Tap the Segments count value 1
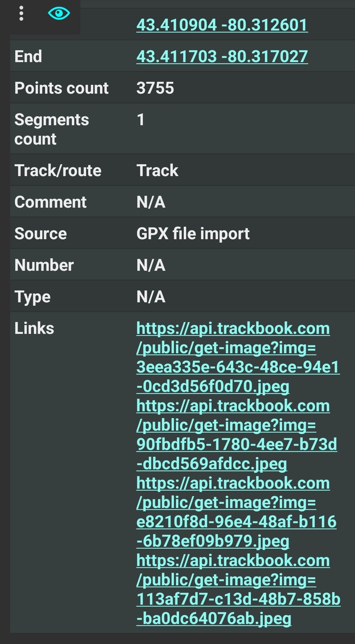Image resolution: width=355 pixels, height=644 pixels. 141,120
